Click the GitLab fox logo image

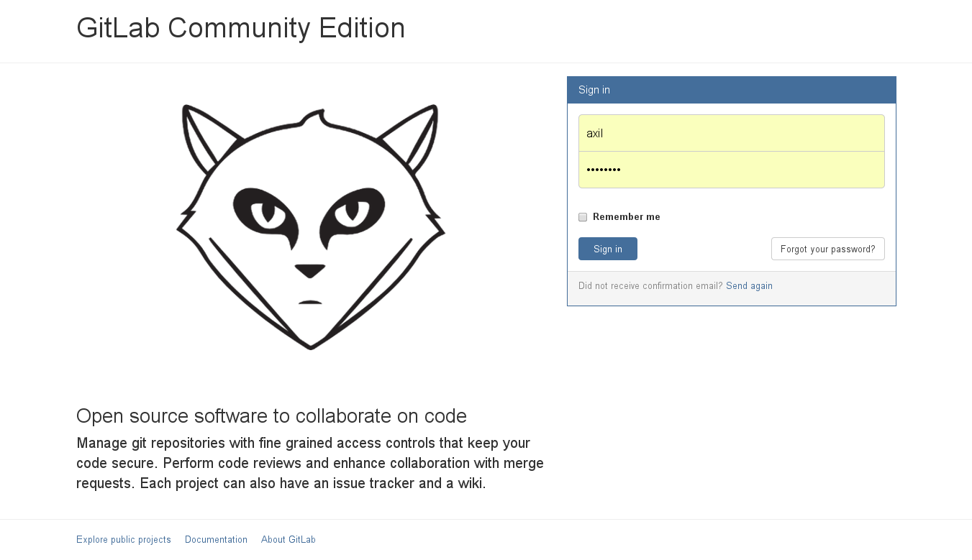click(310, 227)
